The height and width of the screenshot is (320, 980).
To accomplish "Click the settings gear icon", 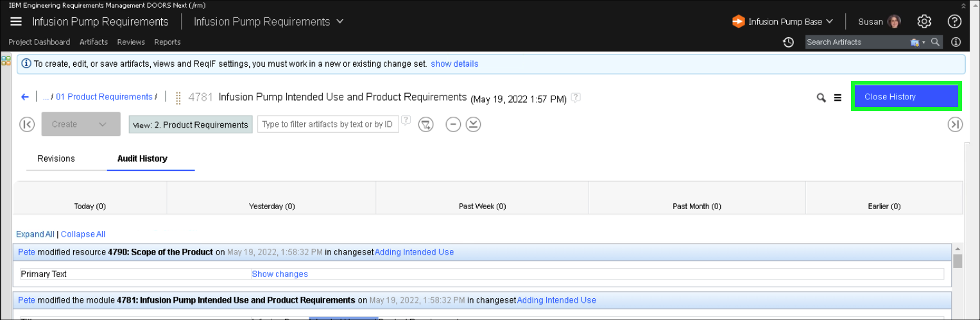I will pos(924,22).
